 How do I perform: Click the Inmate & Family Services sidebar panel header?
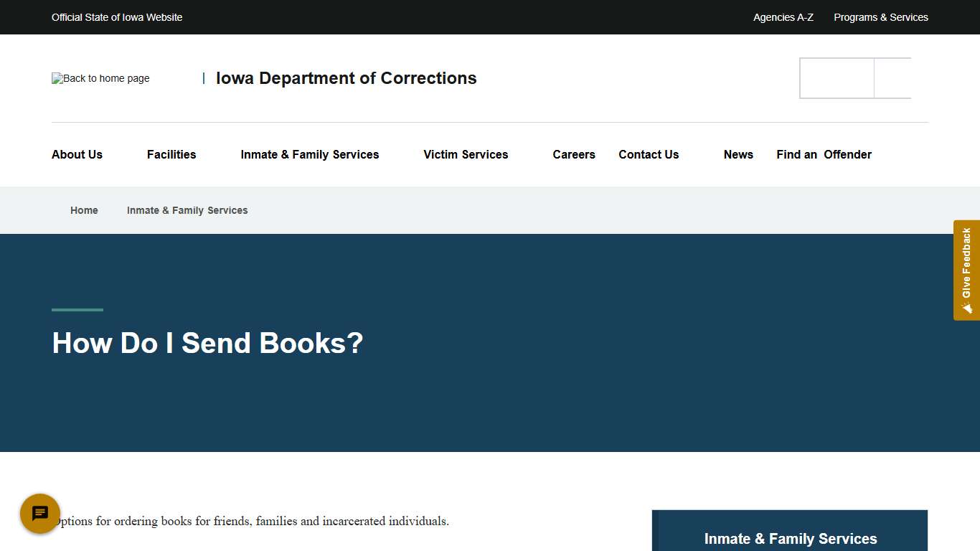click(790, 539)
